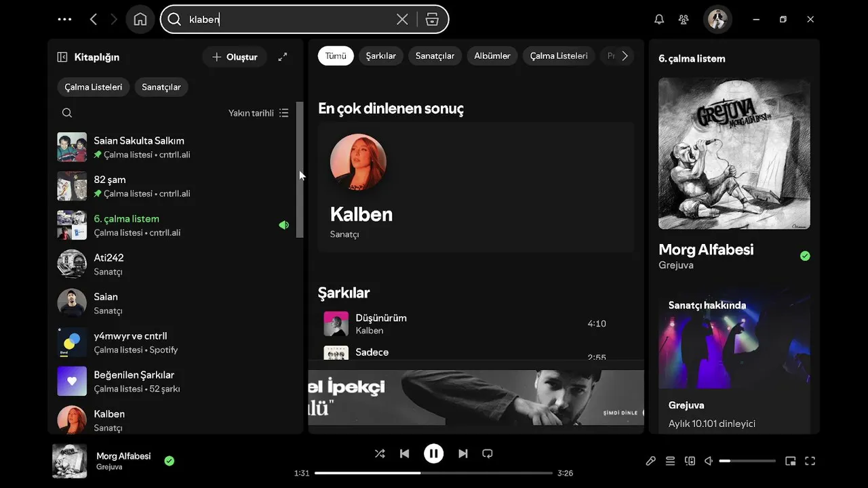Open Saian Sakulta Salkım playlist
The height and width of the screenshot is (488, 868).
pos(174,147)
